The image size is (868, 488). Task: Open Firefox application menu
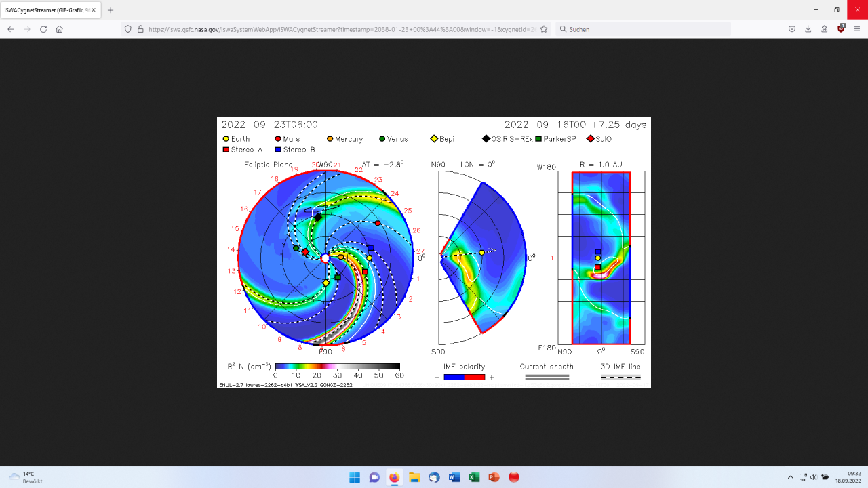[857, 29]
